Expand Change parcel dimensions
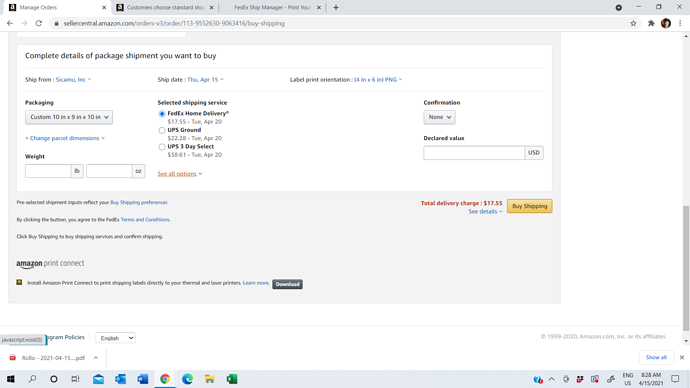690x388 pixels. [65, 138]
